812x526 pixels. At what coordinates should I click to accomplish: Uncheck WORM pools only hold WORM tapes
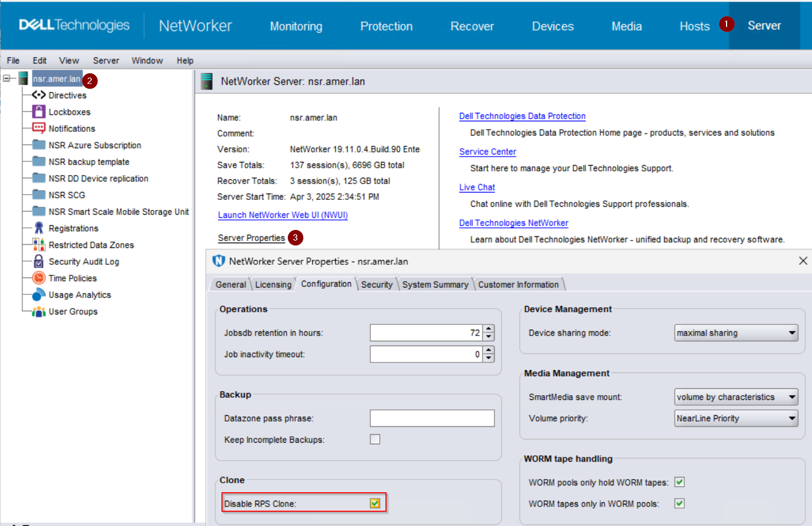(x=679, y=482)
